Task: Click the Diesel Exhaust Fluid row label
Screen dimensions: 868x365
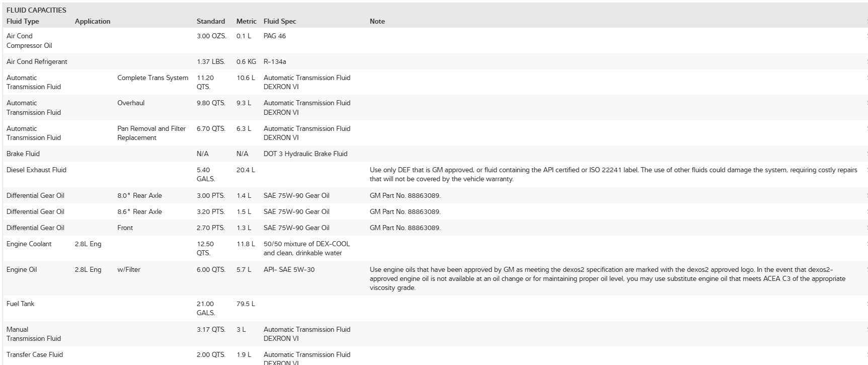Action: point(36,170)
